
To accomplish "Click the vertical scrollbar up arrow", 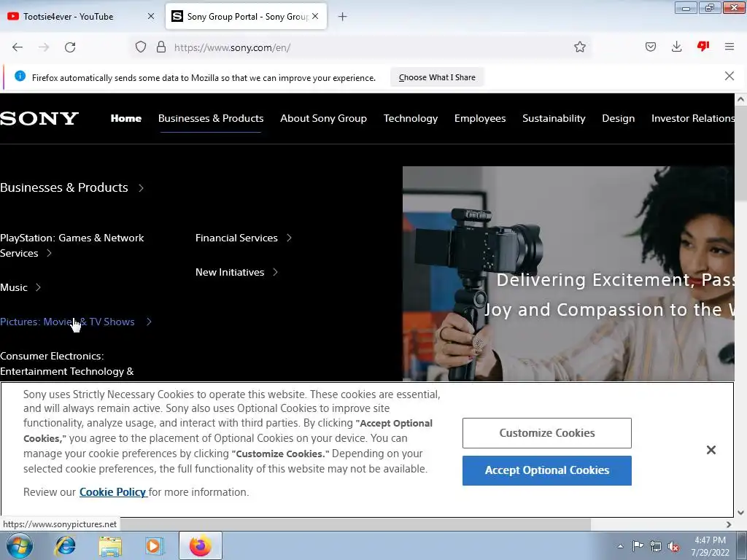I will coord(741,99).
